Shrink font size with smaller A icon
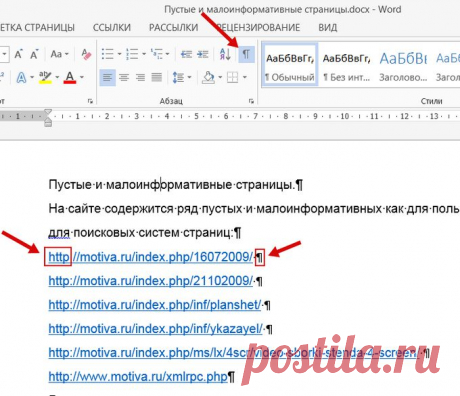This screenshot has width=460, height=396. tap(34, 54)
